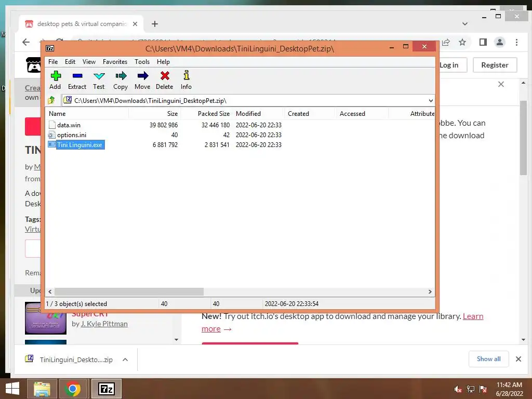The height and width of the screenshot is (399, 532).
Task: Select the Tini Linguini.exe row name
Action: point(79,145)
